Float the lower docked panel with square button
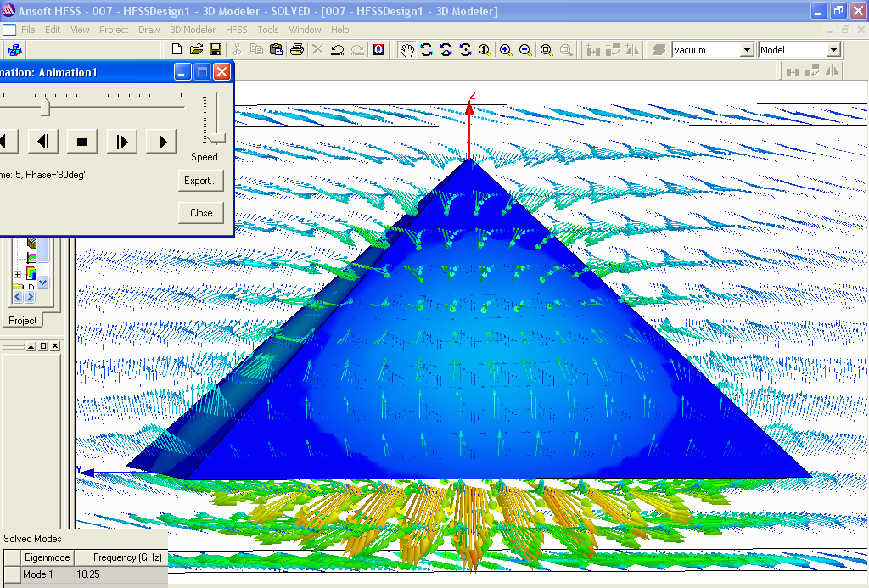The image size is (869, 588). 43,346
